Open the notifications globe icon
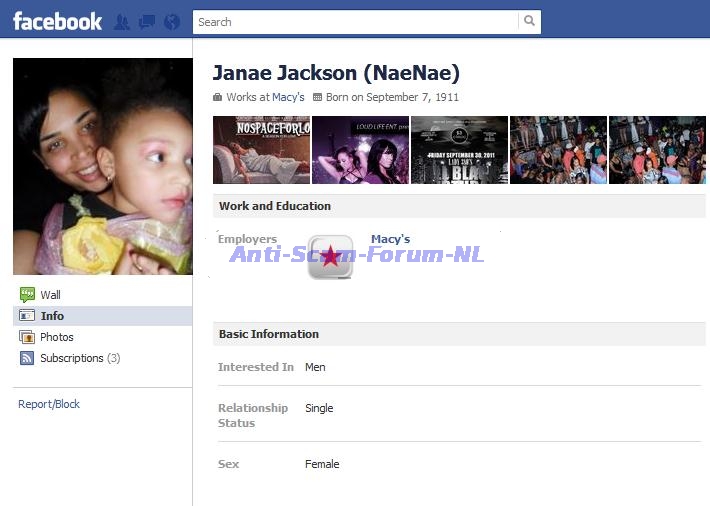 pos(172,22)
